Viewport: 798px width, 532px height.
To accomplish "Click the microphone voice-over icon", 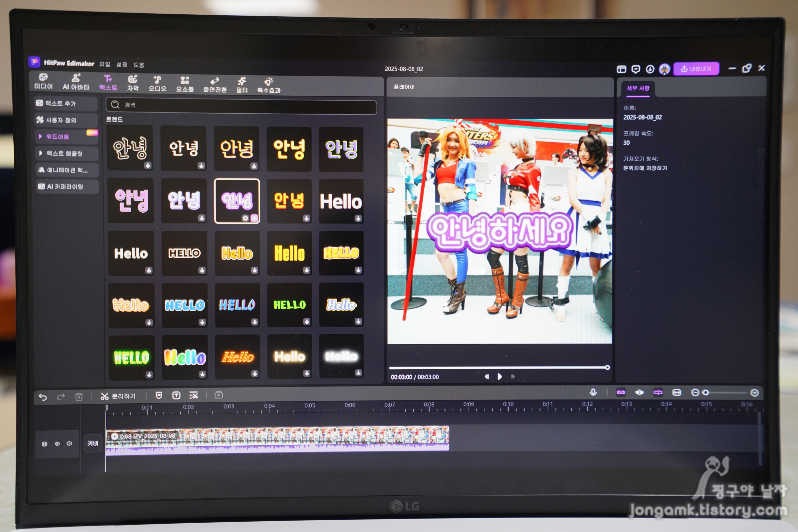I will 593,392.
